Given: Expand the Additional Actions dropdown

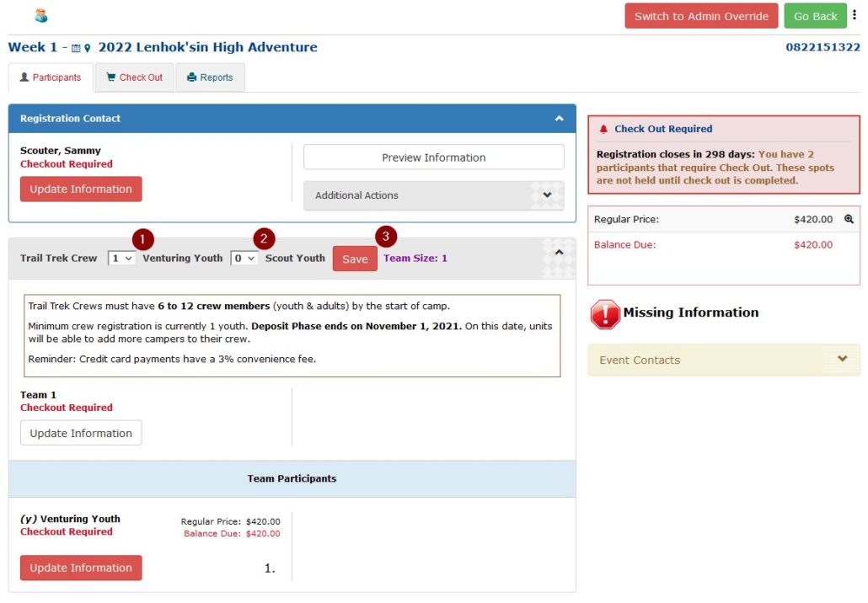Looking at the screenshot, I should point(433,195).
